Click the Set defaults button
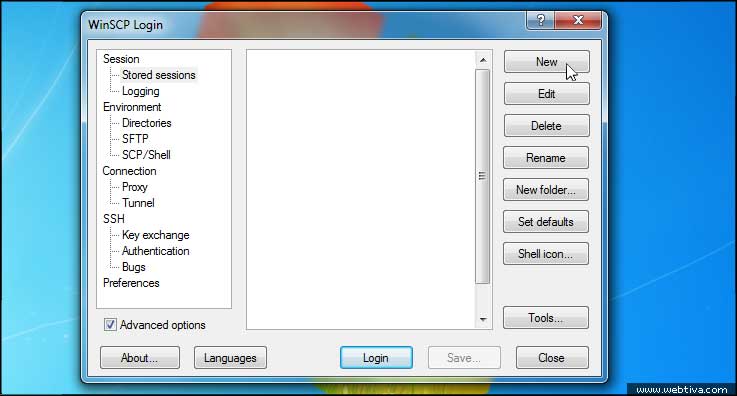This screenshot has width=737, height=396. click(x=546, y=222)
